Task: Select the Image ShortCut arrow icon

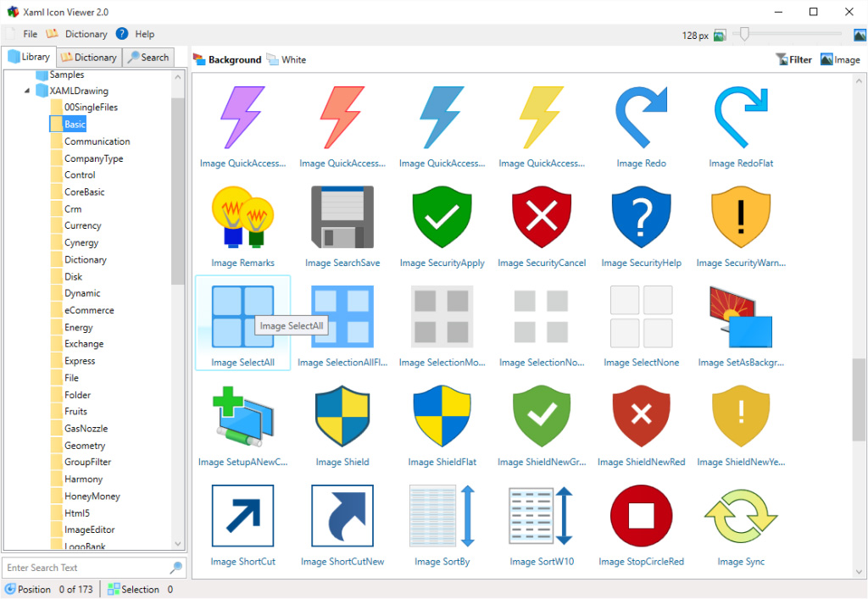Action: point(243,515)
